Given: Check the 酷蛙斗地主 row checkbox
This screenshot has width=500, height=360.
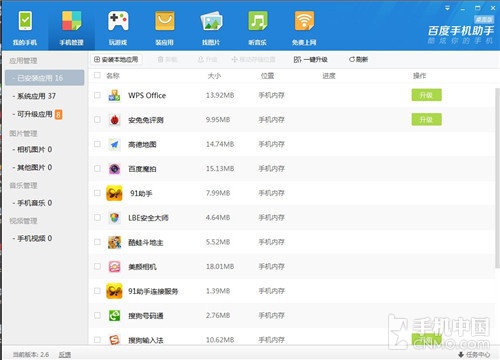Looking at the screenshot, I should (97, 242).
